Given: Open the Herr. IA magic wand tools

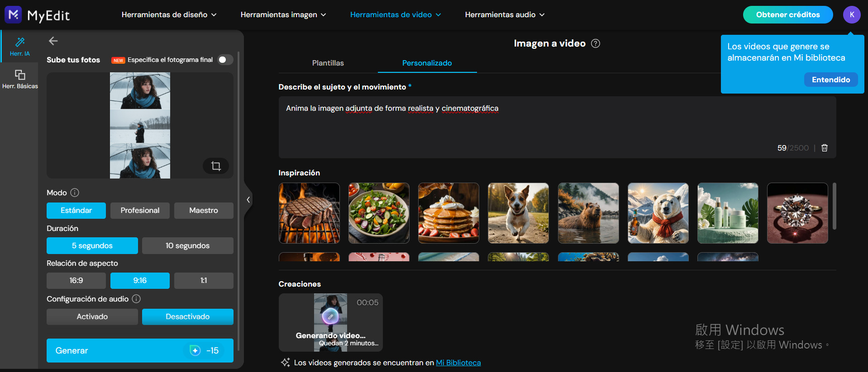Looking at the screenshot, I should (20, 47).
